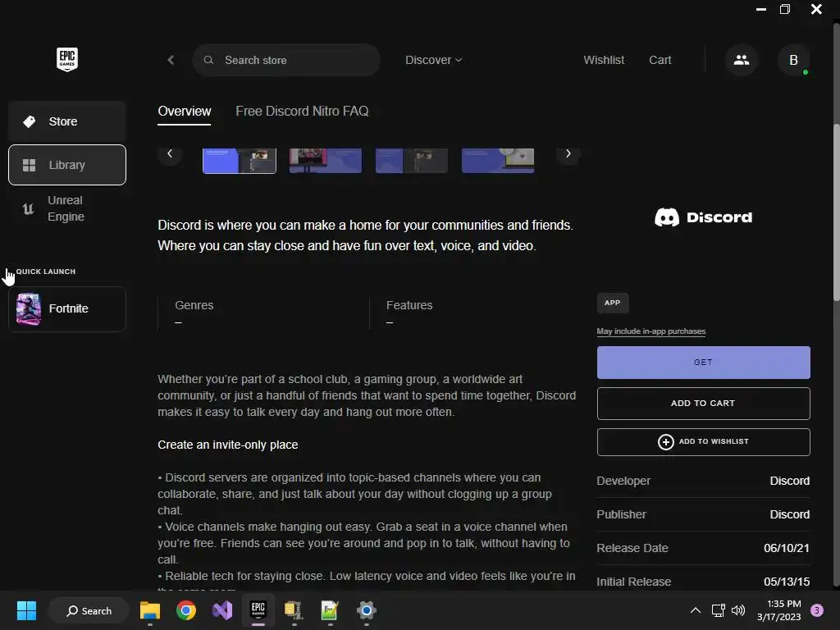Image resolution: width=840 pixels, height=630 pixels.
Task: Open the Settings gear taskbar icon
Action: tap(367, 610)
